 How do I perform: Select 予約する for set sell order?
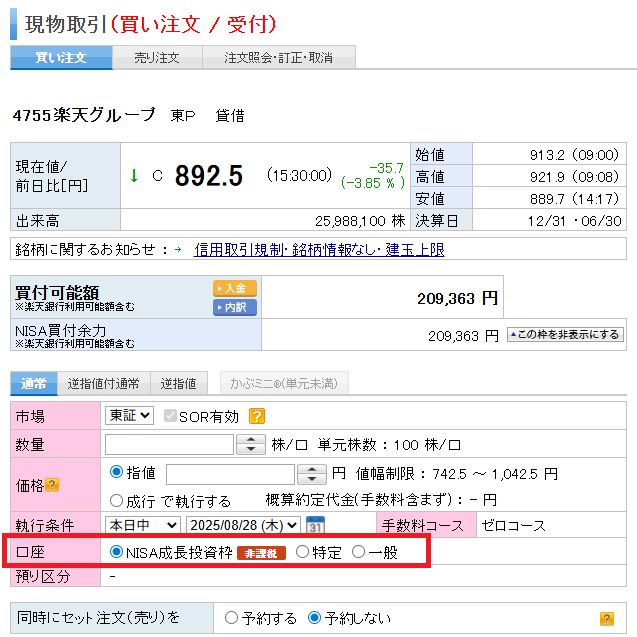pos(231,618)
